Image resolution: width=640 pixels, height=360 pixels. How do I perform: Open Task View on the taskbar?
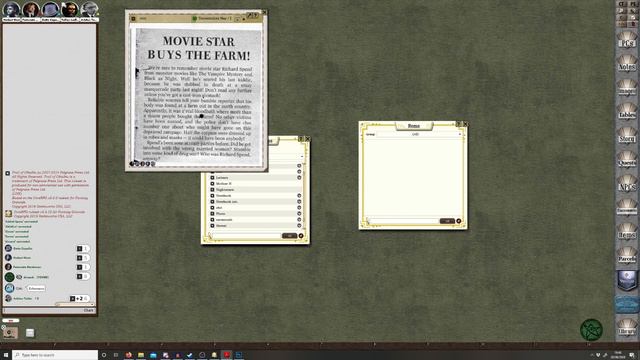pos(116,355)
